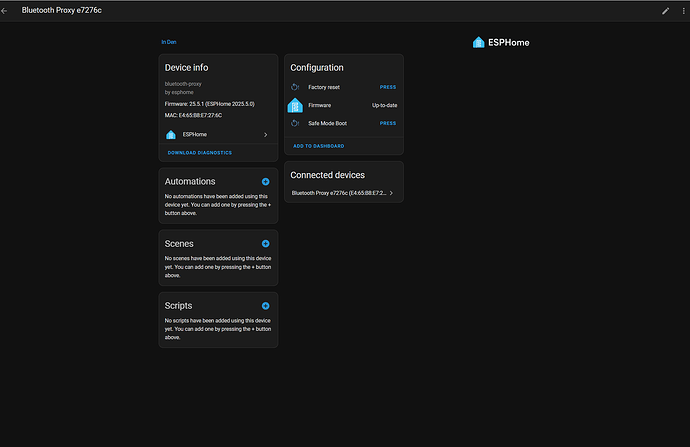Image resolution: width=690 pixels, height=447 pixels.
Task: Click the Scripts heading
Action: coord(178,306)
